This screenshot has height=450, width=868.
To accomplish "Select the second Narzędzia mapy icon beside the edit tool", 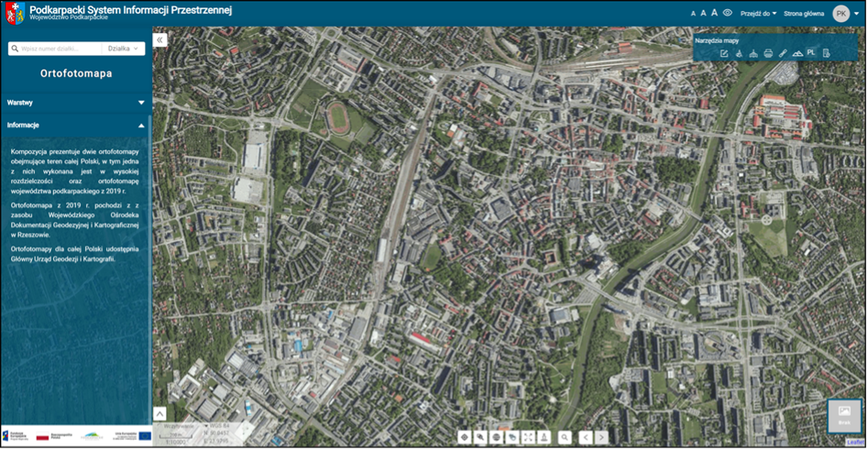I will [x=739, y=53].
